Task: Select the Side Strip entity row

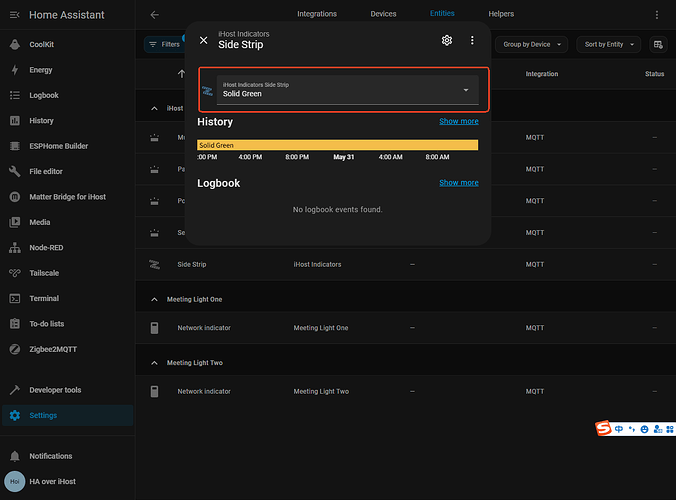Action: point(406,264)
